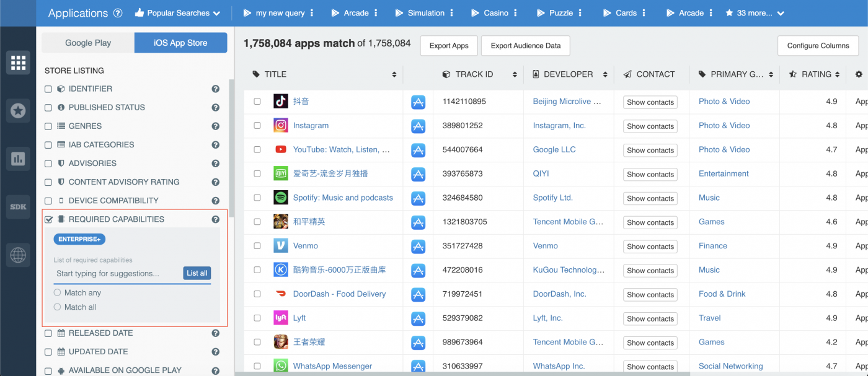Select the star icon in the left sidebar
Viewport: 868px width, 376px height.
18,110
